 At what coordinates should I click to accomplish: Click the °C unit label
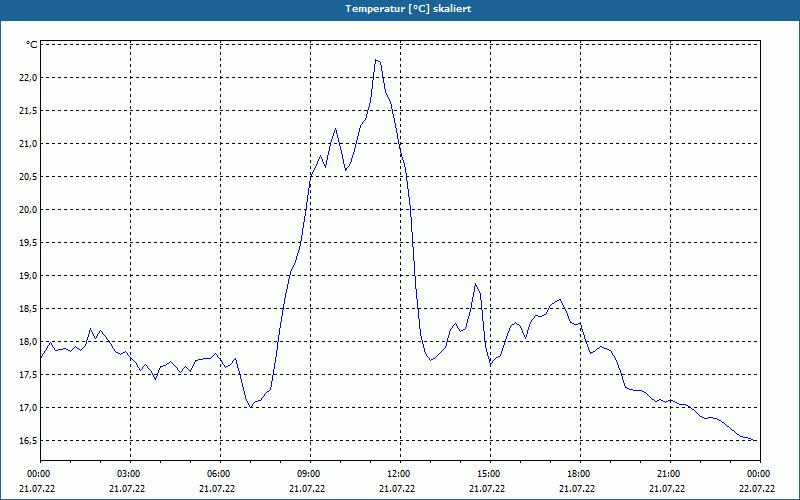click(32, 45)
